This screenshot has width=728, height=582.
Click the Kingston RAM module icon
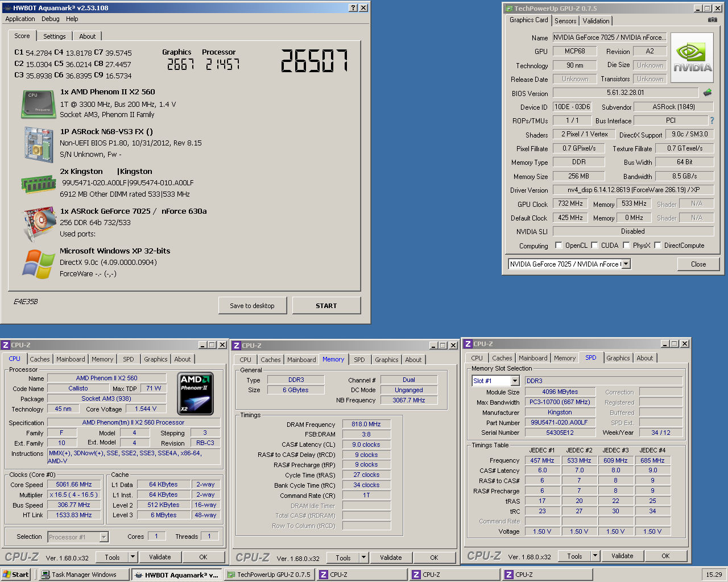39,184
